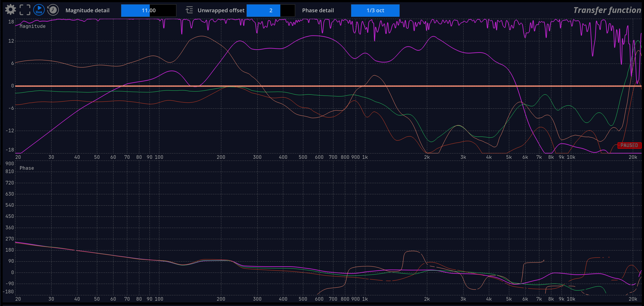Click the -18 dB magnitude axis label

pos(10,150)
